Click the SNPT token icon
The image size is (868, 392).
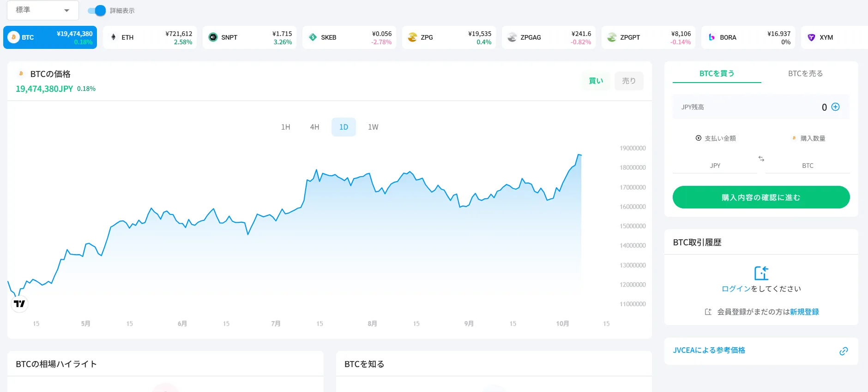coord(213,37)
